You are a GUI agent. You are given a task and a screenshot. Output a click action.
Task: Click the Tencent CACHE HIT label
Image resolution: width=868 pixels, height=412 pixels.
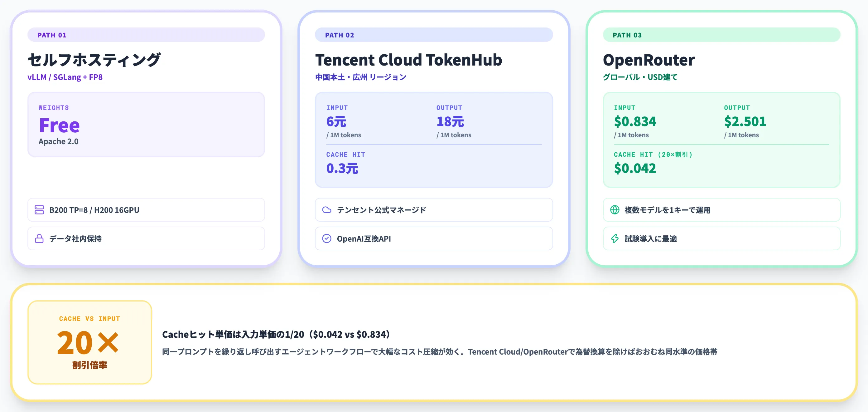pos(346,154)
